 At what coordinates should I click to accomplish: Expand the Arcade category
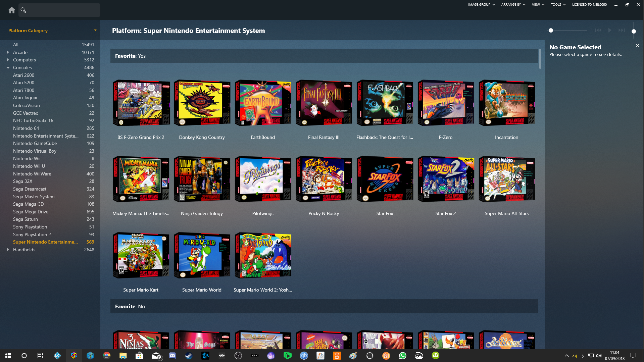(x=8, y=52)
